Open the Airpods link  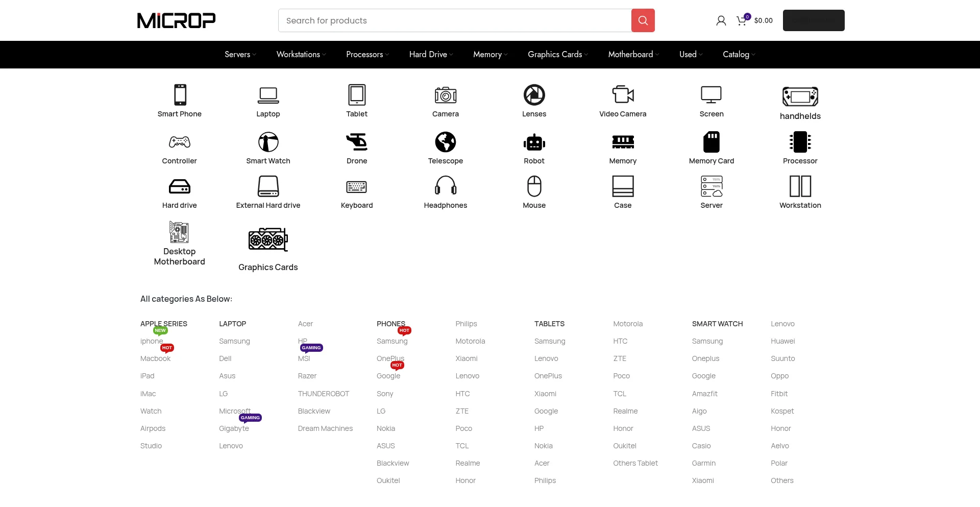coord(153,428)
